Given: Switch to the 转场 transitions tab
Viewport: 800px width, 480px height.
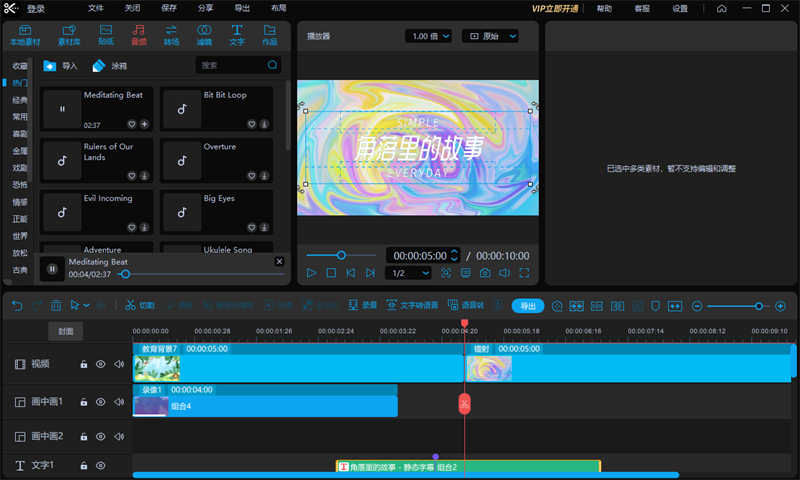Looking at the screenshot, I should (171, 36).
